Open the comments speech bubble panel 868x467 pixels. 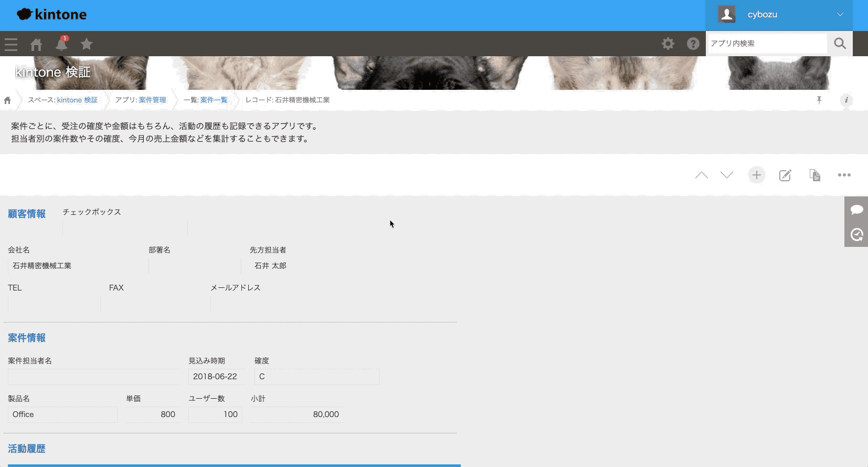click(856, 210)
